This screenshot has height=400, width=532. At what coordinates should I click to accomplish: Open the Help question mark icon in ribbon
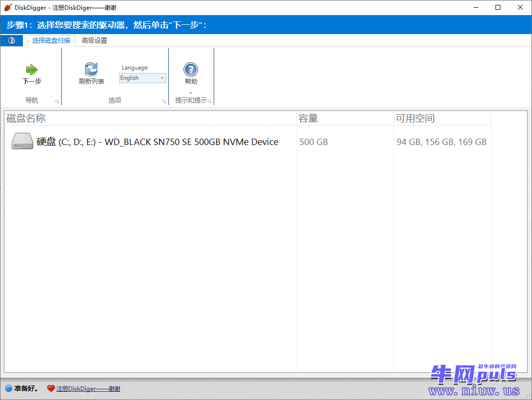191,70
